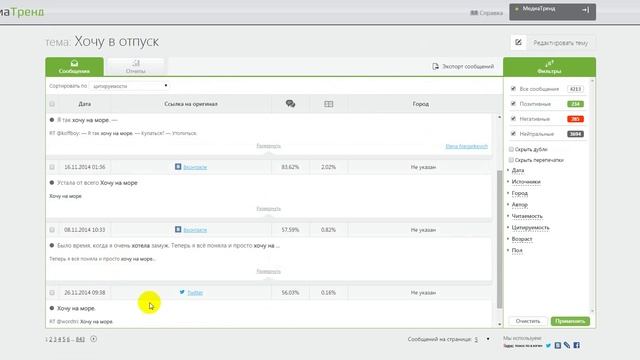Expand message 'Я так хочу на море'

click(268, 146)
